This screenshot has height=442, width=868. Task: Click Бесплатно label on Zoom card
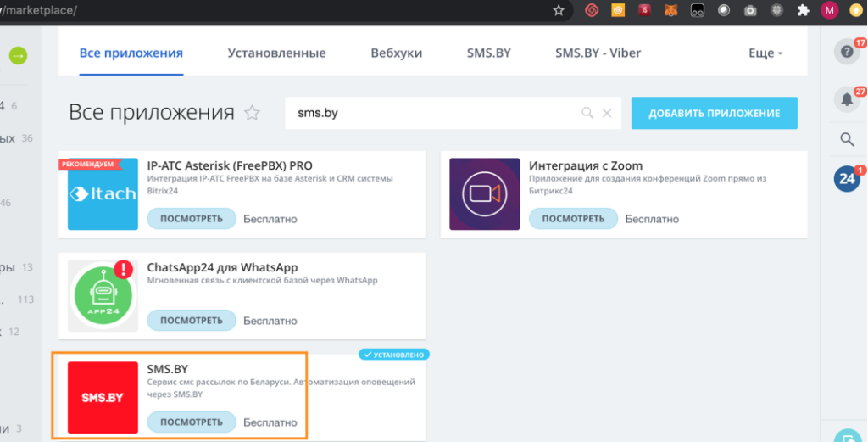tap(652, 219)
